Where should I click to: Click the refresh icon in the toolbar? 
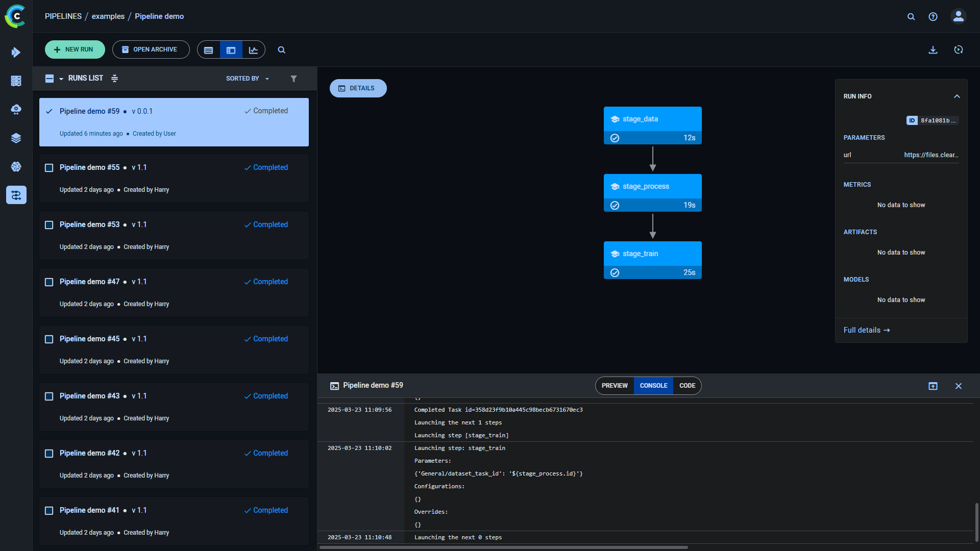pyautogui.click(x=959, y=49)
